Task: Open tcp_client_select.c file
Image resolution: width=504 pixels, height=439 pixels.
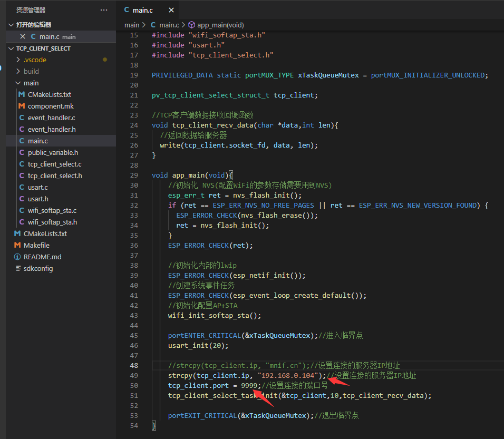Action: point(55,164)
